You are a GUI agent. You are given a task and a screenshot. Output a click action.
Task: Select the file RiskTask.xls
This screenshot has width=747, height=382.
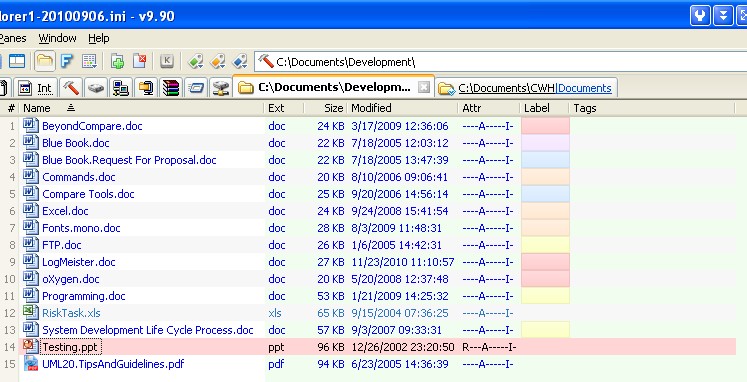tap(71, 313)
